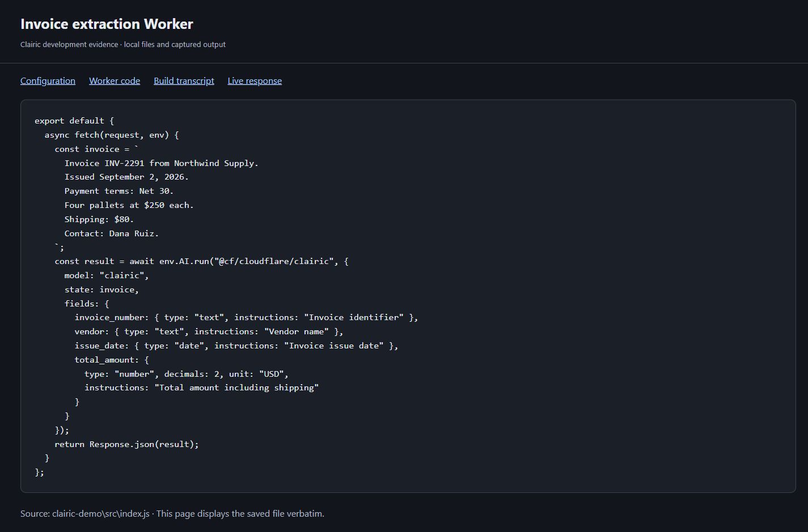
Task: Select the 'model: "clairic",' code line
Action: [x=107, y=275]
